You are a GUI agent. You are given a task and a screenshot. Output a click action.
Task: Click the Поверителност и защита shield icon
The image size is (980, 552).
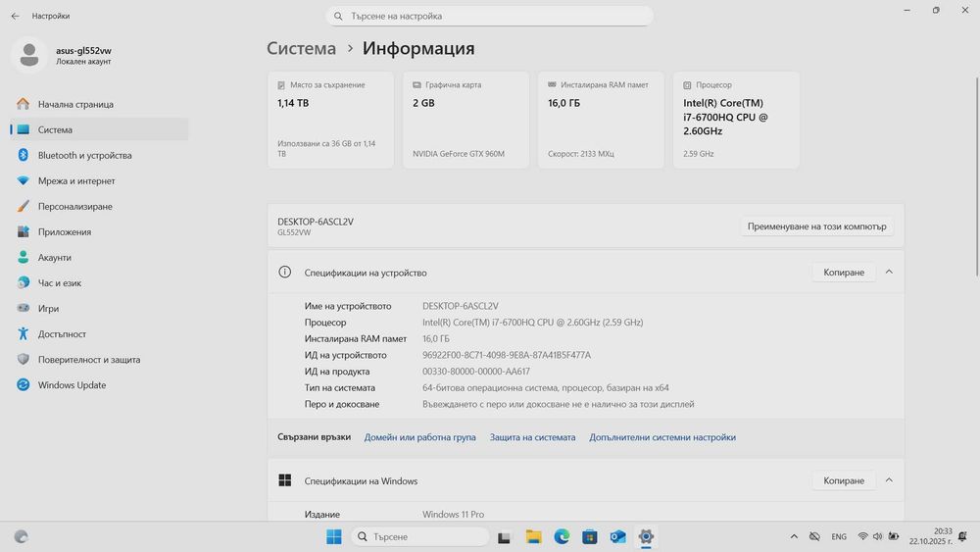pos(24,360)
